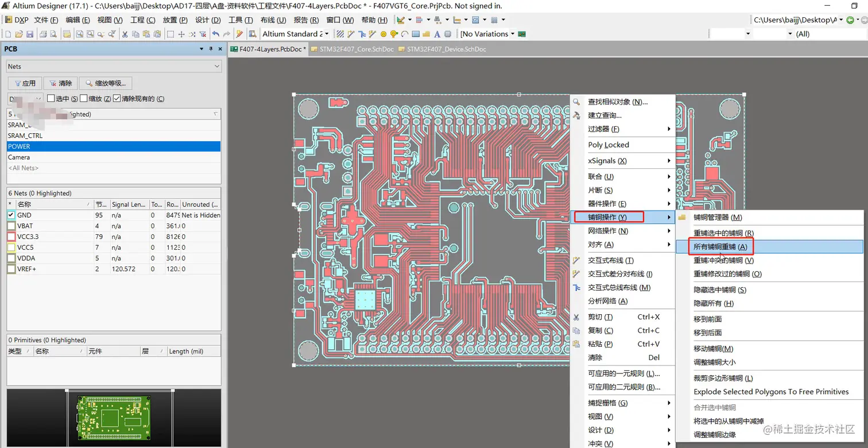
Task: Click the Undo arrow icon
Action: (216, 34)
